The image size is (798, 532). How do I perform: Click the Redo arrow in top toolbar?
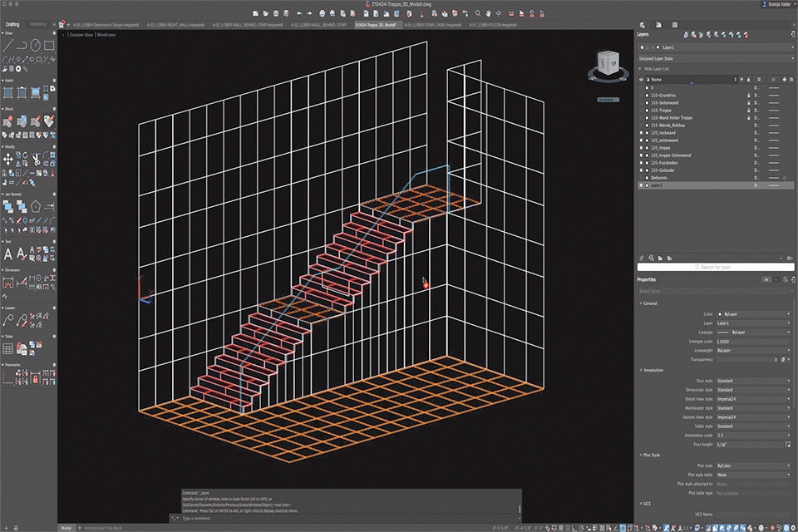coord(309,14)
